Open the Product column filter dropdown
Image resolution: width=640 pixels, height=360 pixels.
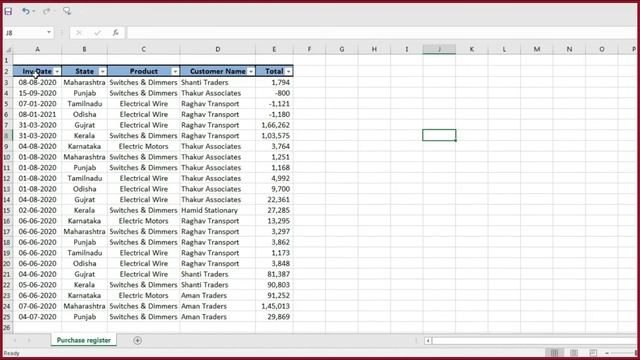pos(175,71)
